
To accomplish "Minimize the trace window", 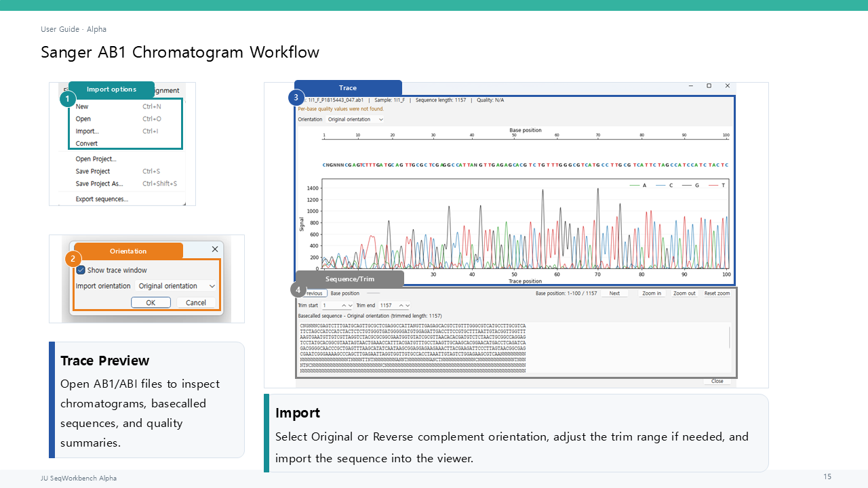I will [x=691, y=86].
